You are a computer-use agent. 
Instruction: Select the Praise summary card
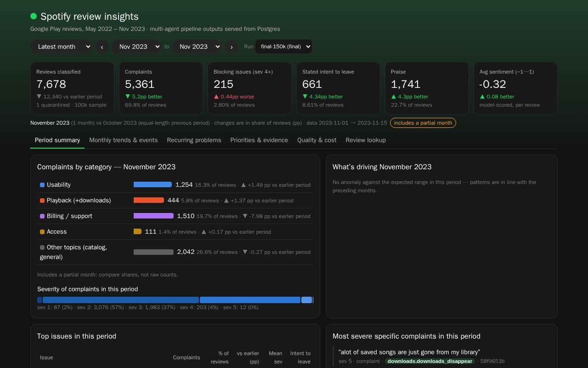(x=427, y=88)
